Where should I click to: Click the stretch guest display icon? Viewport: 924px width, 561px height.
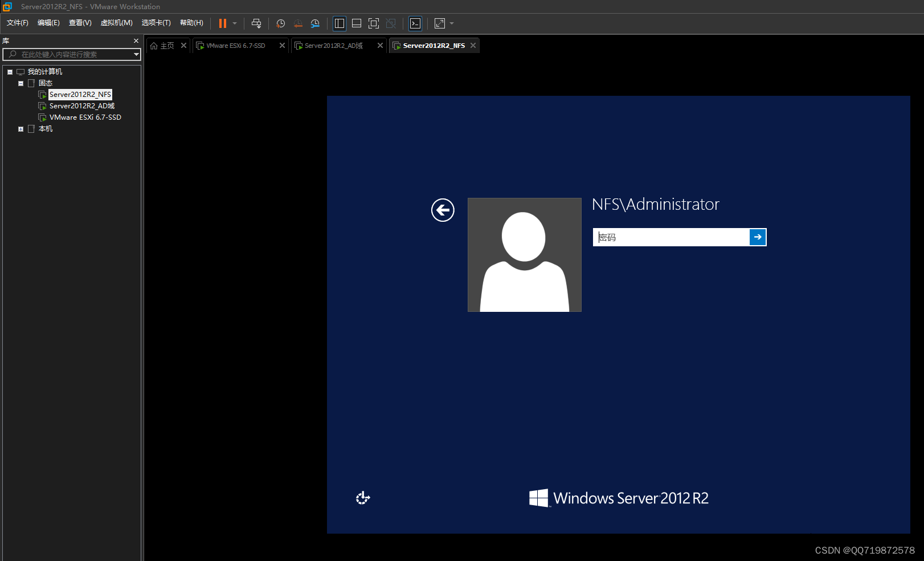click(x=440, y=23)
